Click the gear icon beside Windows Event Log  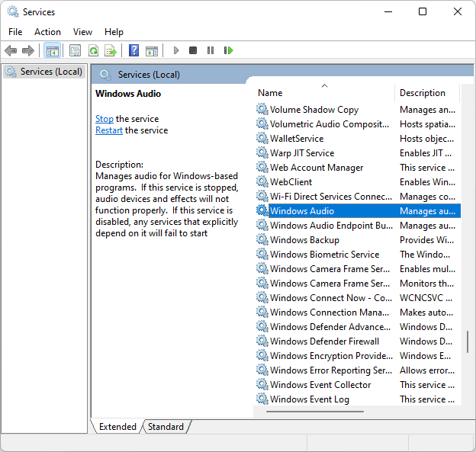coord(262,399)
